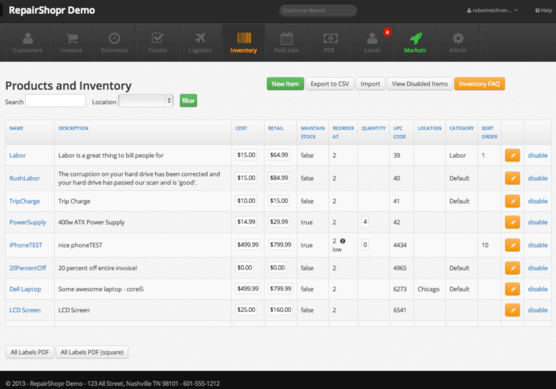Click the New Item button
This screenshot has height=389, width=556.
click(285, 84)
